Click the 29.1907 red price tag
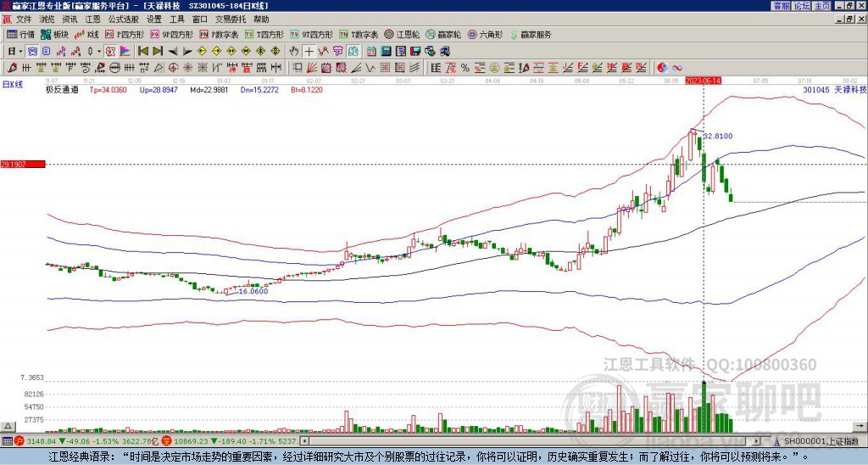 [x=22, y=165]
